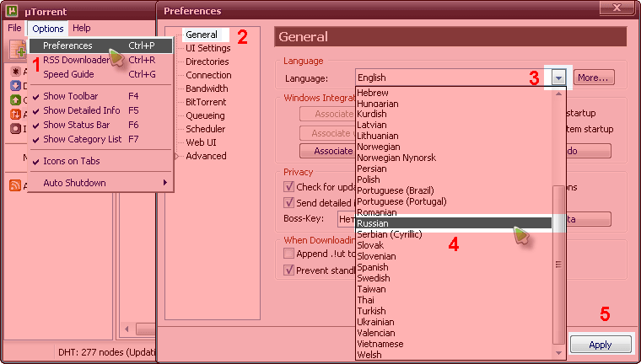The image size is (641, 364).
Task: Choose Valencian from the language list
Action: [454, 333]
